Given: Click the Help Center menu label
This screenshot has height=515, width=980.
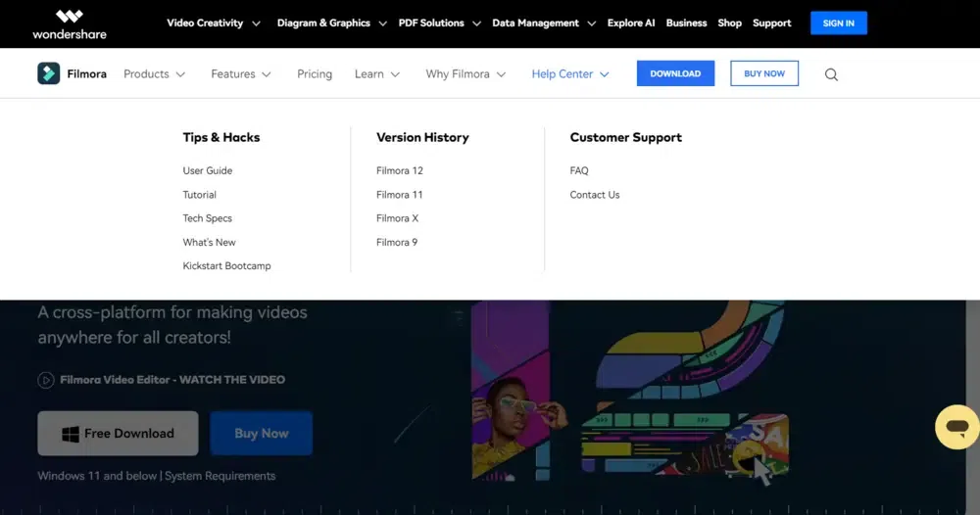Looking at the screenshot, I should coord(563,73).
